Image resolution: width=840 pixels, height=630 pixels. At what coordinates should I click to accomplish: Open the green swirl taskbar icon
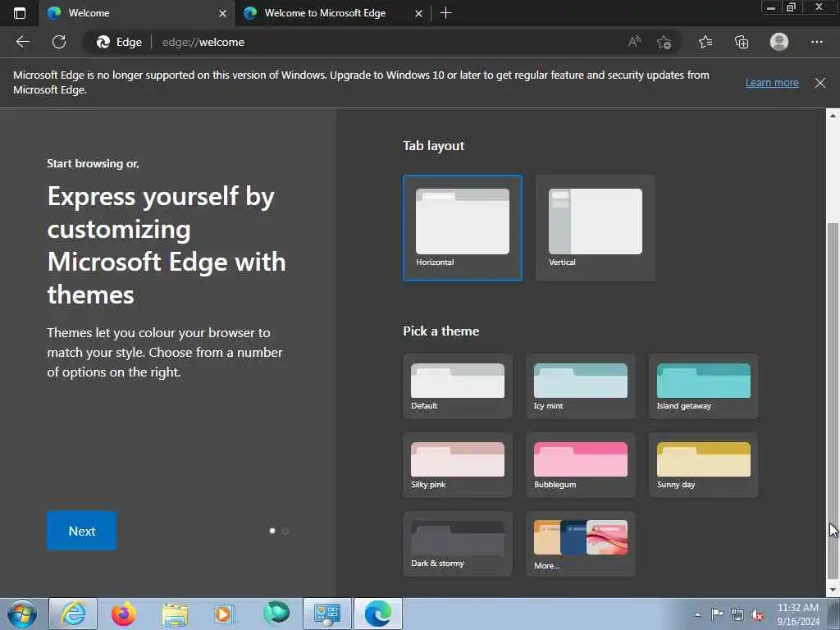[x=276, y=613]
